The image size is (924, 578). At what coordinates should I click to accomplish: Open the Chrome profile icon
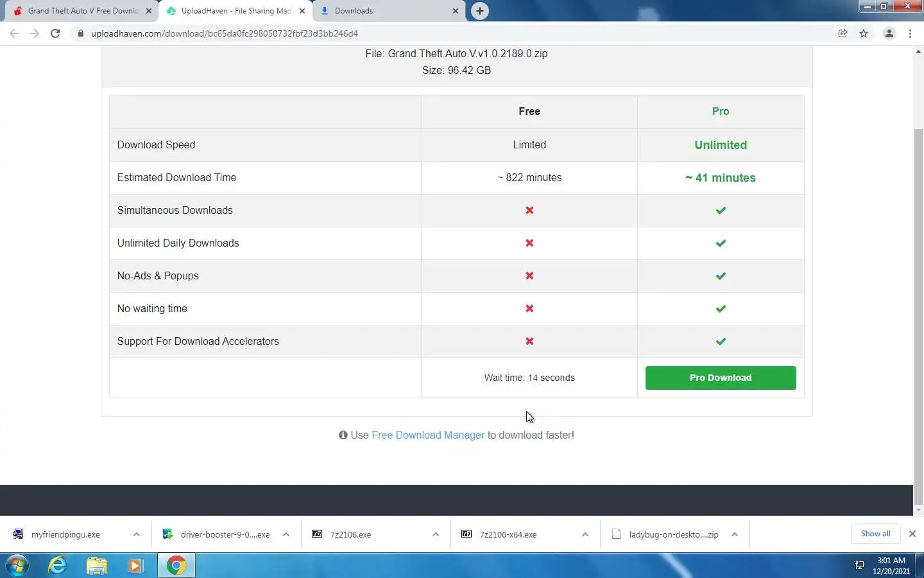(x=889, y=33)
